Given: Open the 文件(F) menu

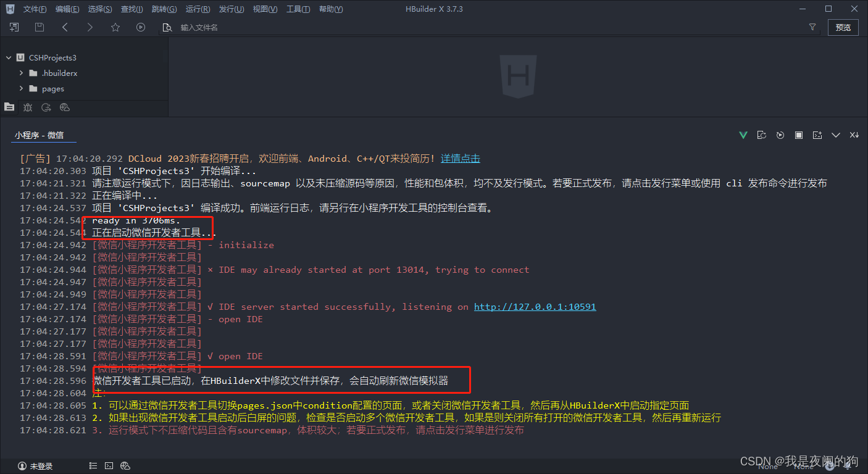Looking at the screenshot, I should tap(35, 9).
